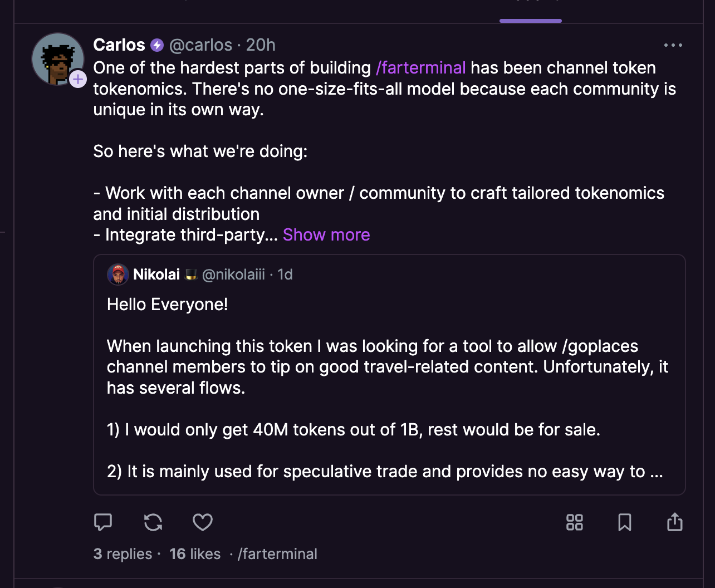Recast the post with the recast icon
The width and height of the screenshot is (715, 588).
(x=153, y=522)
